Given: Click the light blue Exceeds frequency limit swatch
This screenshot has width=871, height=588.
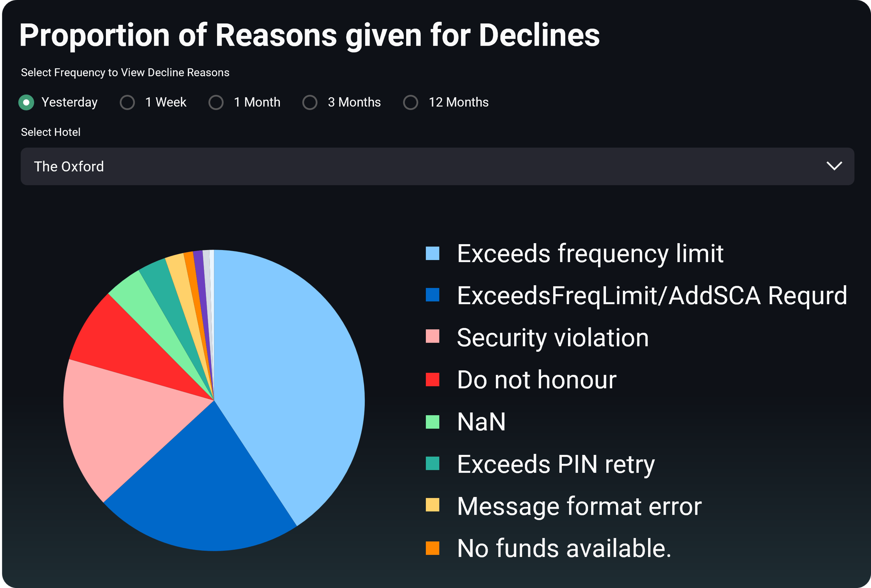Looking at the screenshot, I should (x=432, y=253).
